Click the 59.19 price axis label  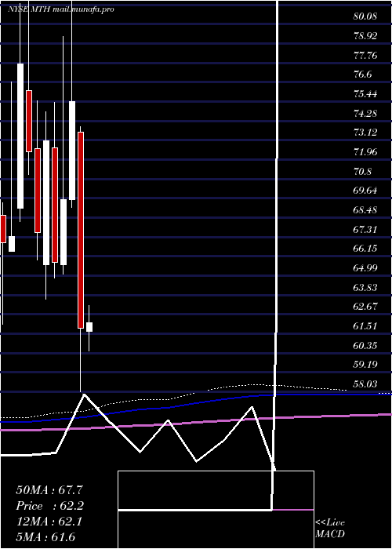(x=365, y=365)
